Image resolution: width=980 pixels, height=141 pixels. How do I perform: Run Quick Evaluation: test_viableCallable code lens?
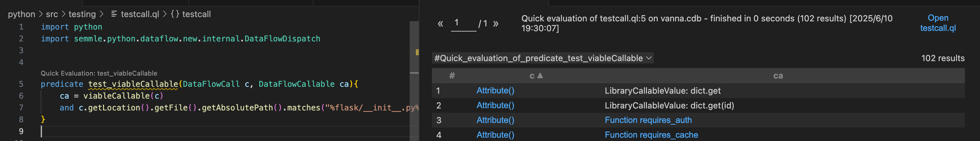point(99,73)
